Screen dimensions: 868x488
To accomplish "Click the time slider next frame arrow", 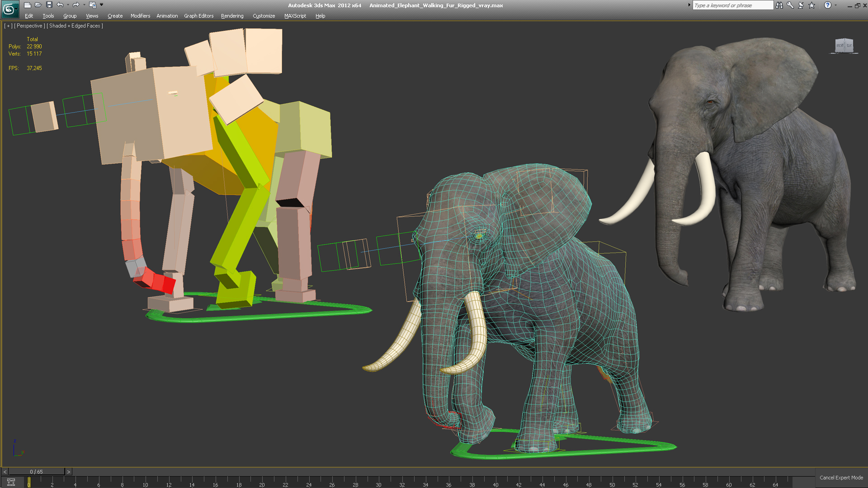I will 69,472.
